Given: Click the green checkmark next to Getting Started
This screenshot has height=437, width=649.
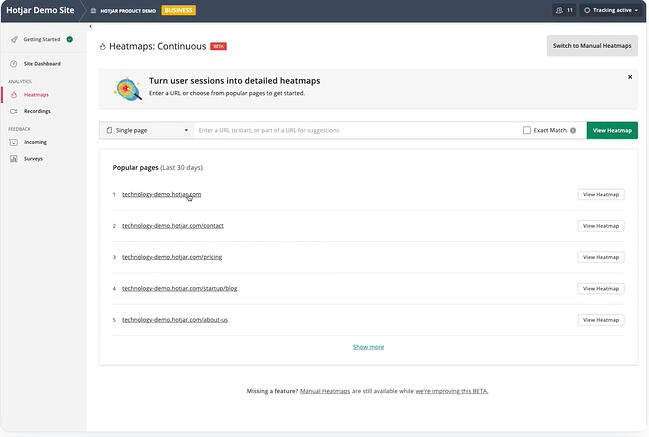Looking at the screenshot, I should point(70,39).
